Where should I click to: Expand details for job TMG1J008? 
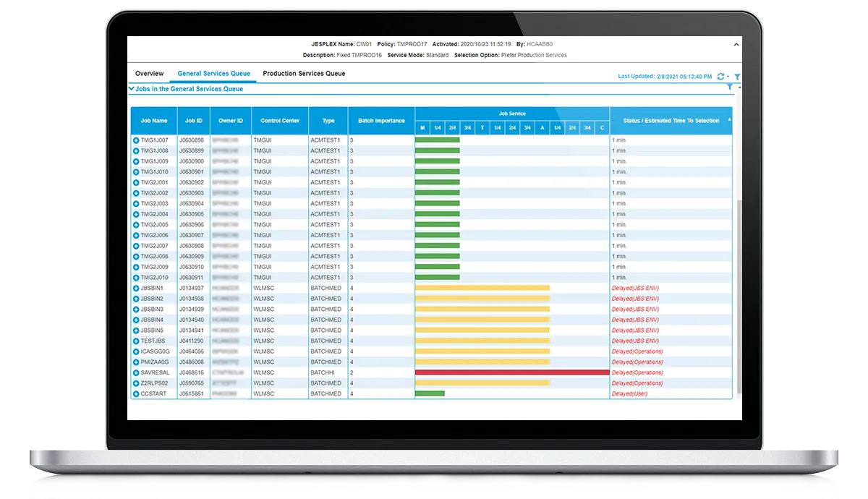point(136,151)
